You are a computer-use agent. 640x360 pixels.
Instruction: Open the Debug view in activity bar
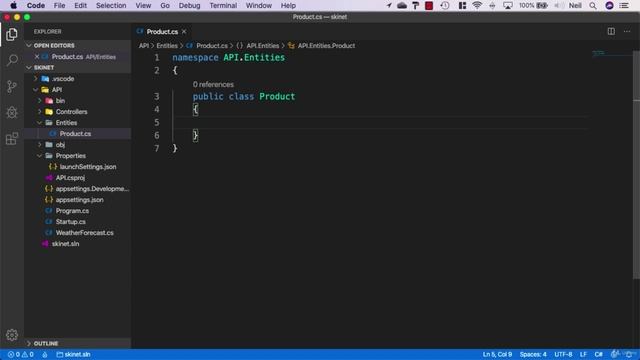(x=12, y=113)
